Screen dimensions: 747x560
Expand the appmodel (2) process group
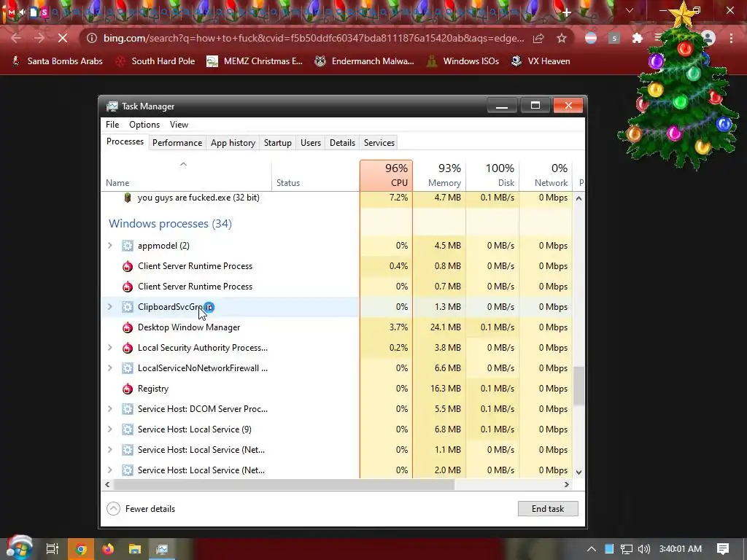coord(110,246)
